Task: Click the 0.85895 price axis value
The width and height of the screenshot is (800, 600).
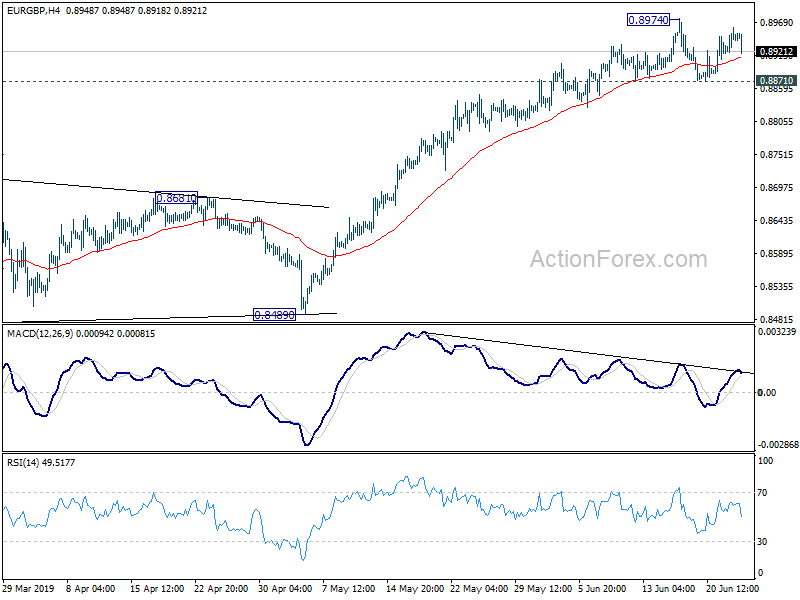Action: 777,254
